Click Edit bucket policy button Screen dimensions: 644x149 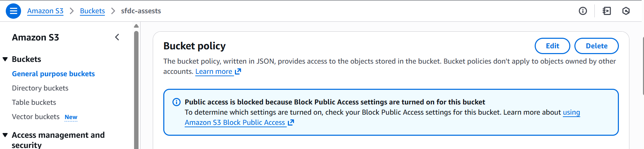pos(552,46)
